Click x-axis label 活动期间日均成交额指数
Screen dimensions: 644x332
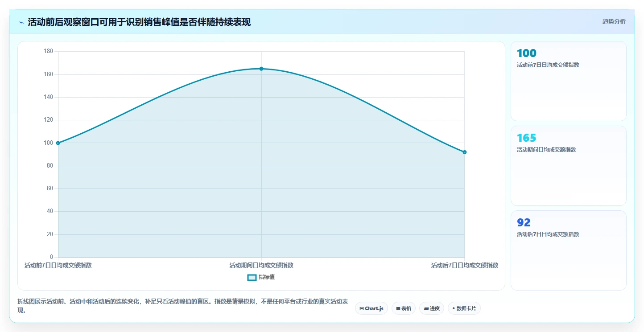point(261,265)
